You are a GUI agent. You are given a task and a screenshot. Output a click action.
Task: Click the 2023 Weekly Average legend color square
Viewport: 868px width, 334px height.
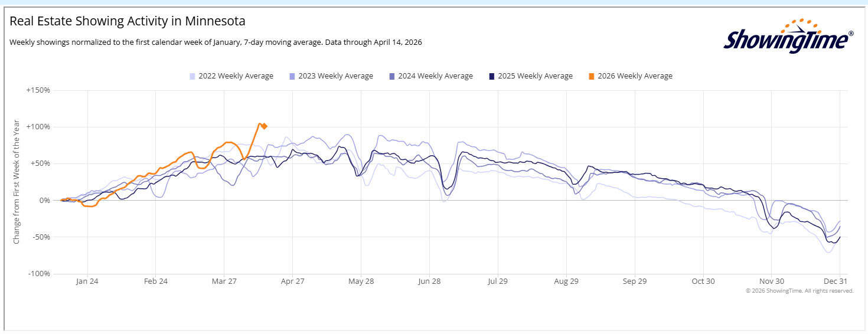coord(292,76)
